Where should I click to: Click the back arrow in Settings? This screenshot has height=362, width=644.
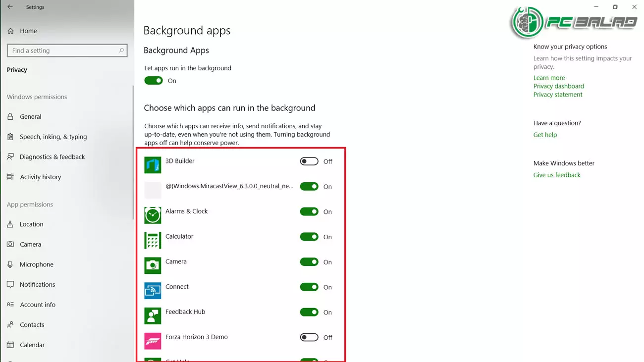[x=10, y=7]
